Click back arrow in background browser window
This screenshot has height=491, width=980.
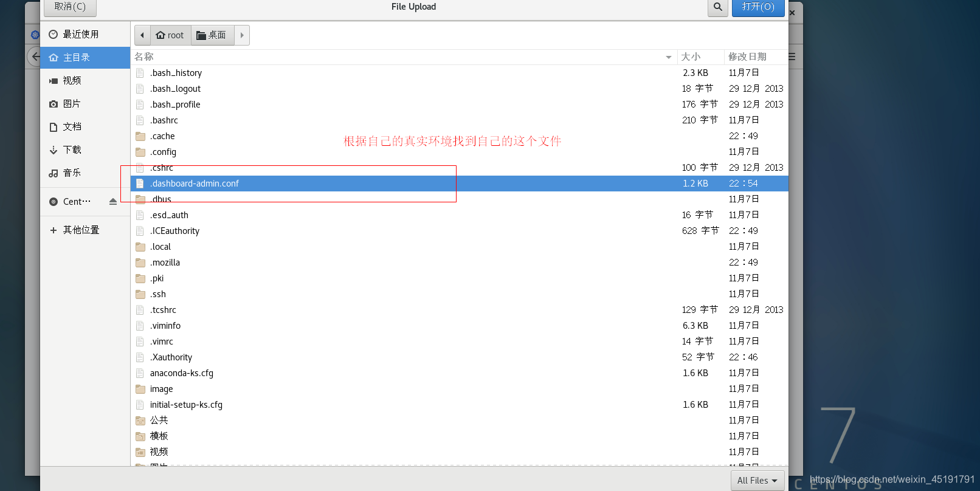pos(35,57)
